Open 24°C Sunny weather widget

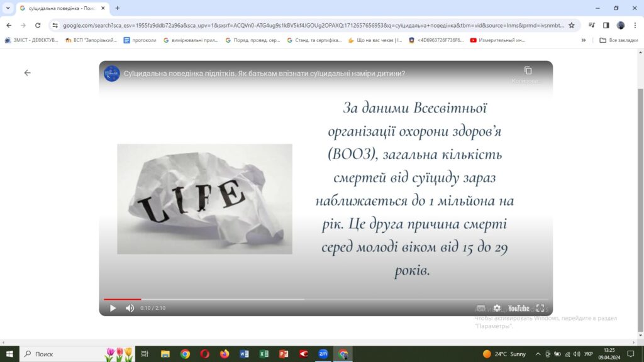click(504, 354)
